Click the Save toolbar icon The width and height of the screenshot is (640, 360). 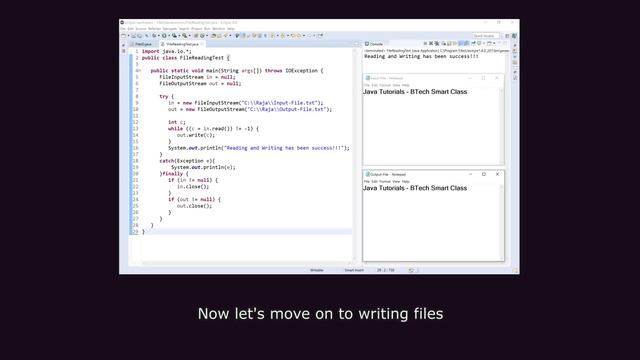(x=133, y=36)
